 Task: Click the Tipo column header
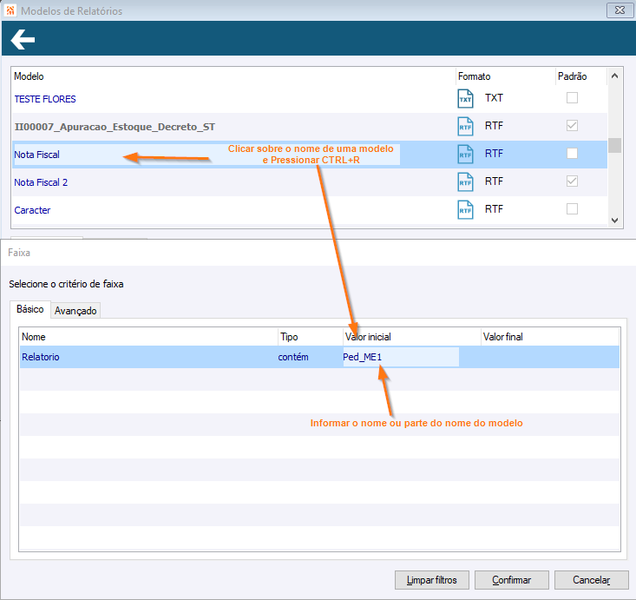[289, 337]
